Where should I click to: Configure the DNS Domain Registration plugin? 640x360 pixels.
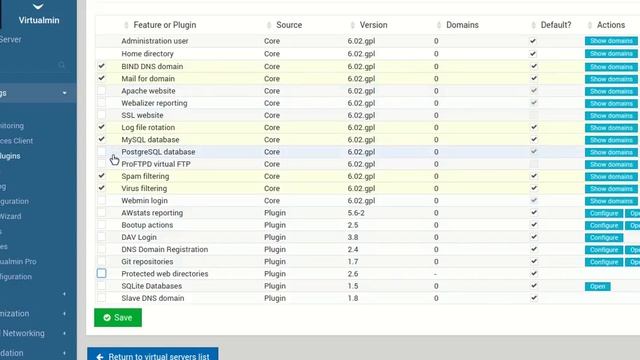(604, 250)
